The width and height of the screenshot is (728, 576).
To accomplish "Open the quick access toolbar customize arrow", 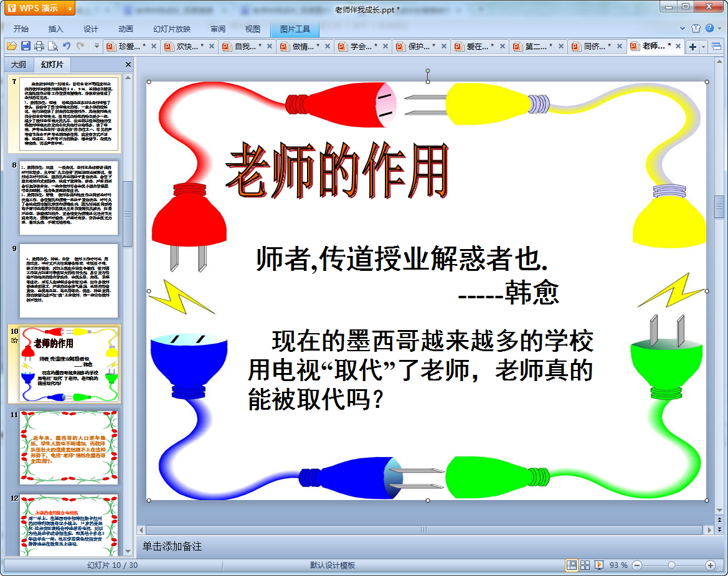I will tap(97, 46).
